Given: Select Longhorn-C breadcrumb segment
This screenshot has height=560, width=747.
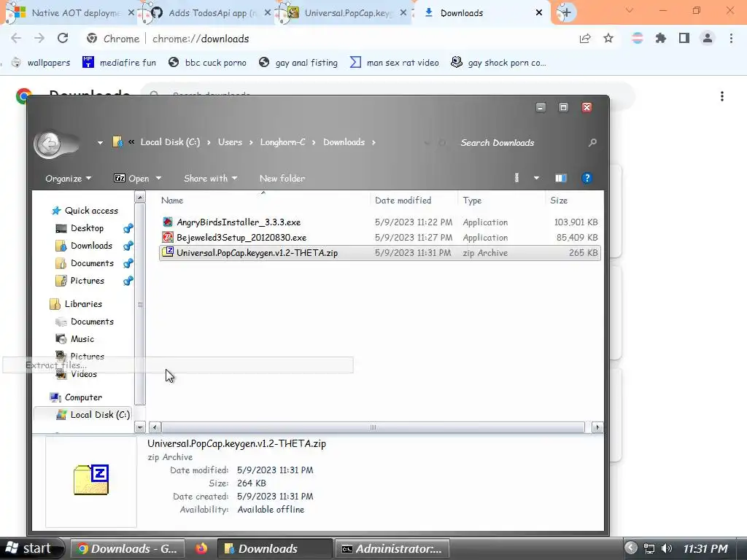Looking at the screenshot, I should tap(282, 142).
